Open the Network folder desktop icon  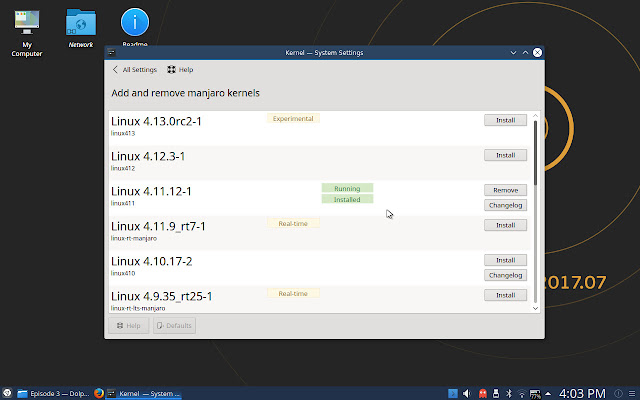[80, 29]
